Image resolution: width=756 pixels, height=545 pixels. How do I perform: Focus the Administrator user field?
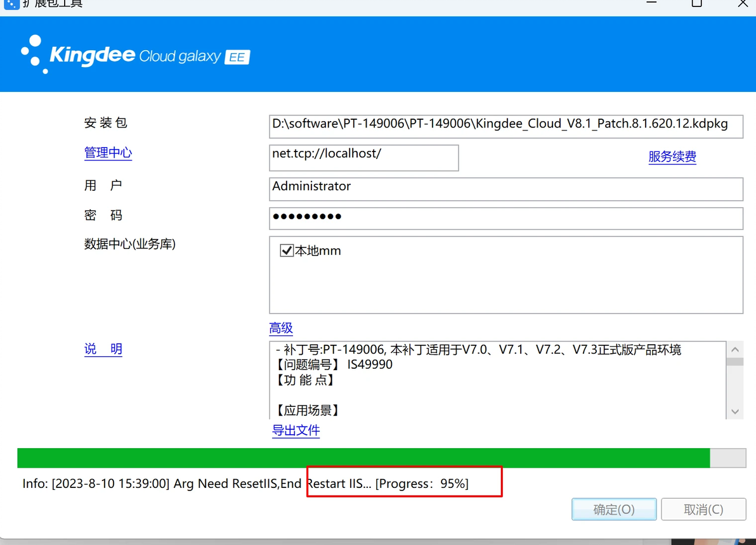(x=505, y=189)
